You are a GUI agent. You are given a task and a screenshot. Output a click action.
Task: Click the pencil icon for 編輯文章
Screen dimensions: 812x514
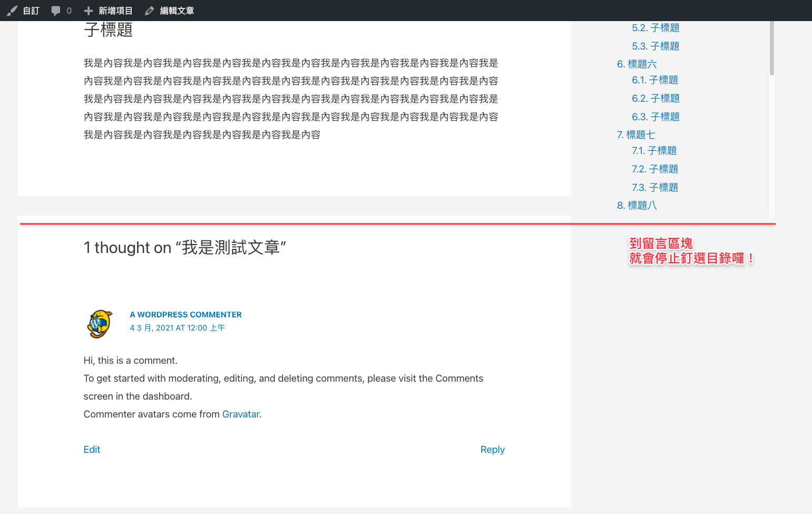150,11
